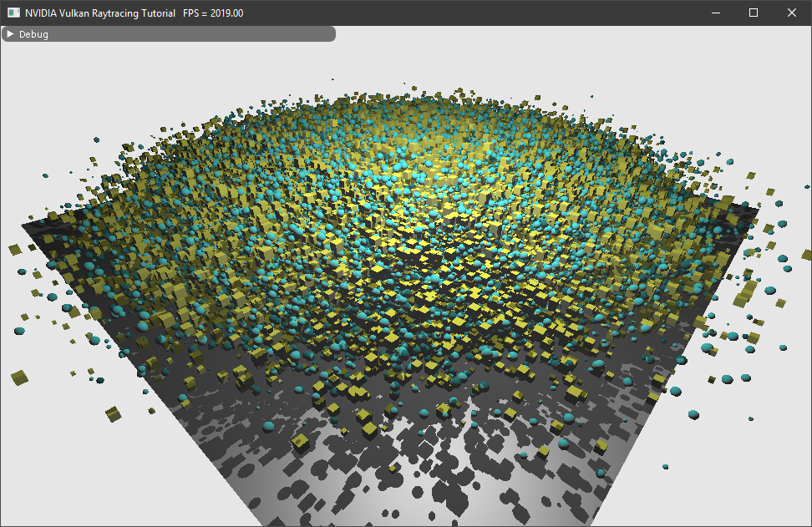The image size is (812, 527).
Task: Close the raytracing tutorial window
Action: (x=792, y=13)
